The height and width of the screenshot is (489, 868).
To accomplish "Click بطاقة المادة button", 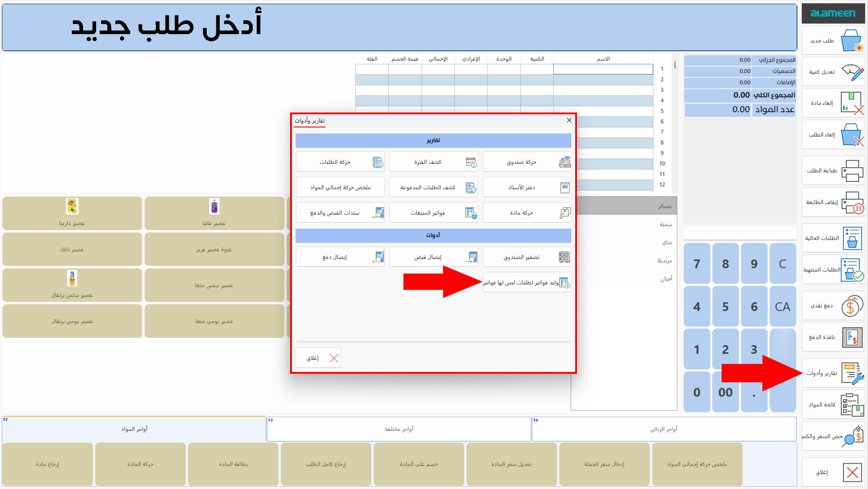I will [233, 464].
